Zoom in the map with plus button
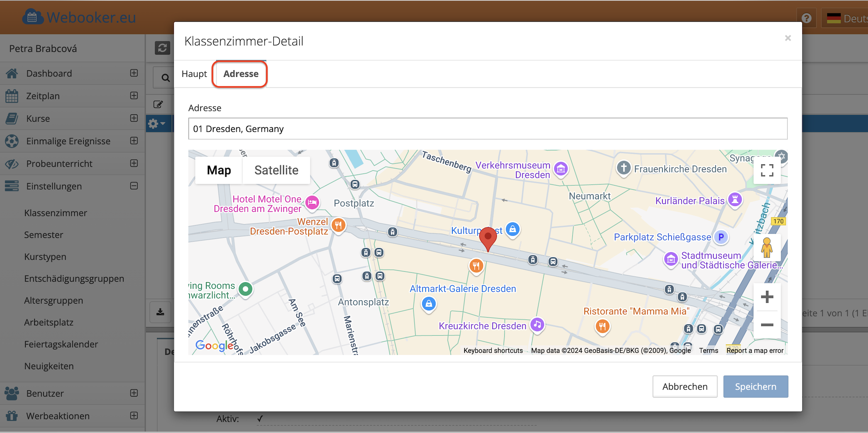Screen dimensions: 868x433 pyautogui.click(x=767, y=297)
